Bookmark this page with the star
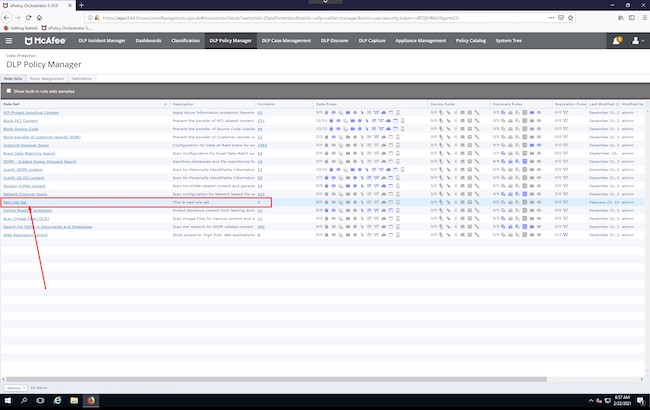The width and height of the screenshot is (650, 410). click(570, 18)
